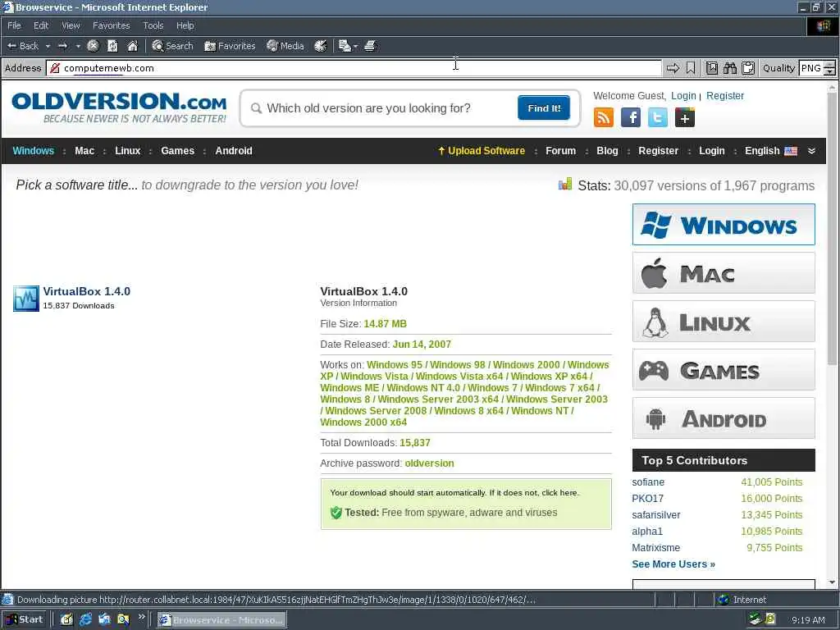The width and height of the screenshot is (840, 630).
Task: Go forward with the Forward arrow
Action: coord(62,46)
